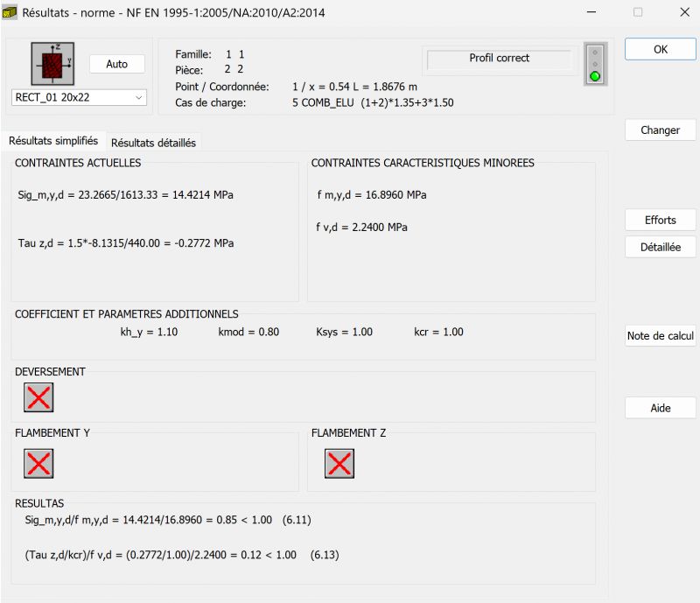Click the Changer button
Image resolution: width=700 pixels, height=603 pixels.
(x=661, y=130)
